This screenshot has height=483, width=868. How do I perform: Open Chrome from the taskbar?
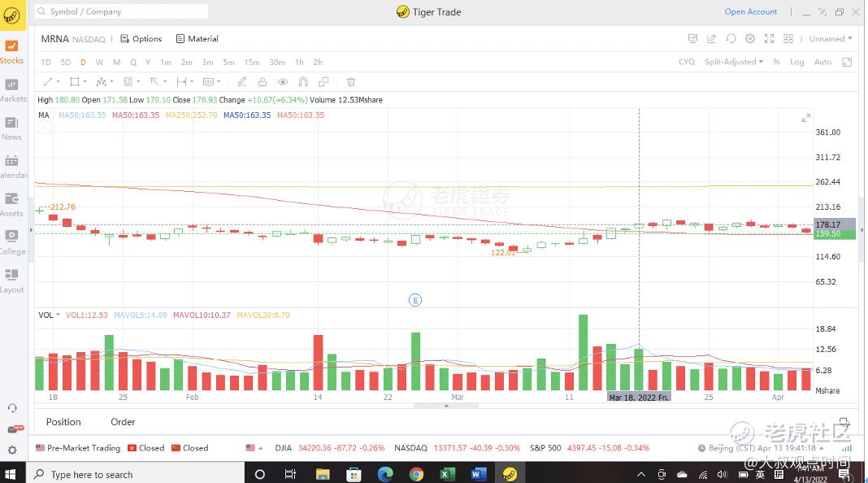point(416,474)
